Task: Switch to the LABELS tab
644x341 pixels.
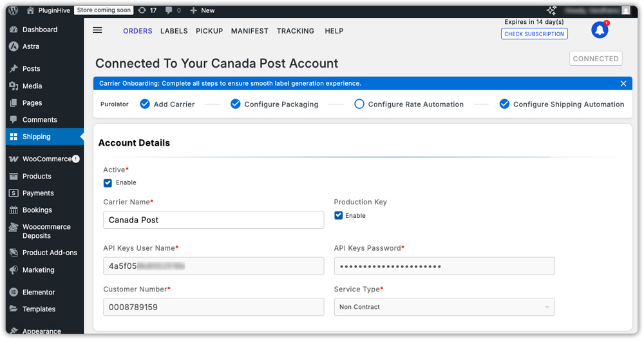Action: click(174, 31)
